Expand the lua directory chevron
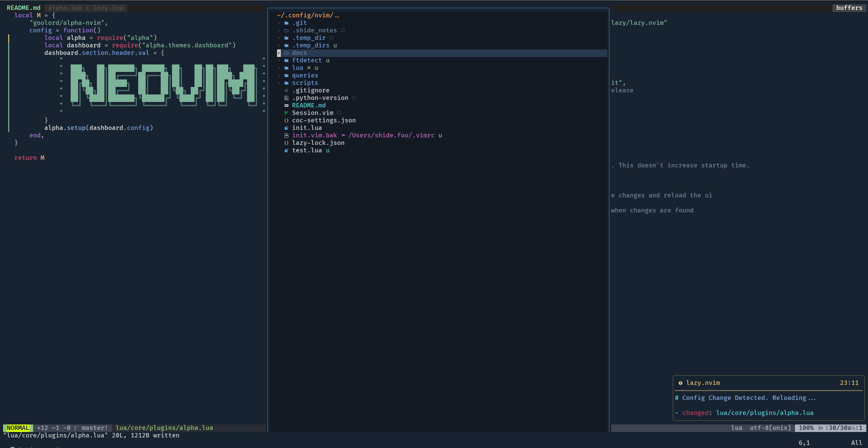 click(279, 68)
